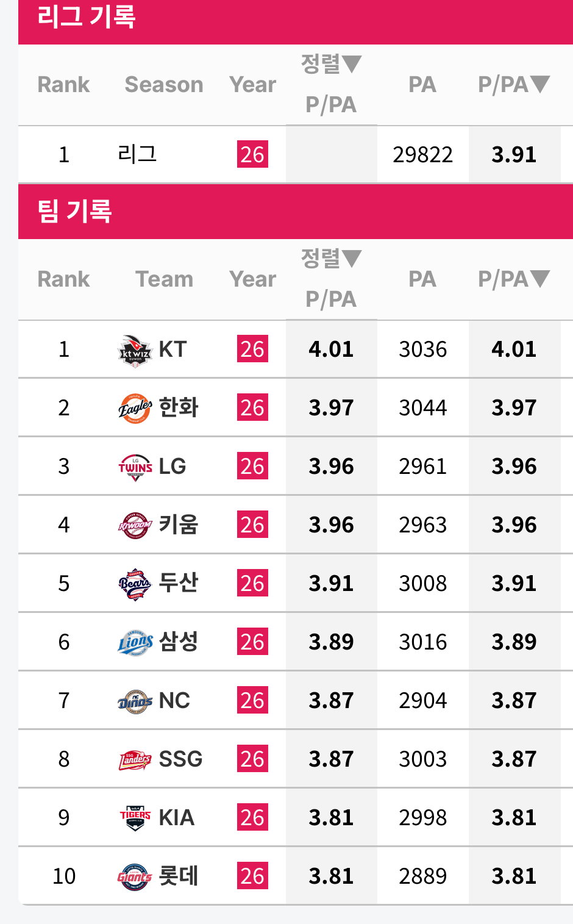
Task: Click the 26 year badge for KT
Action: [x=252, y=349]
